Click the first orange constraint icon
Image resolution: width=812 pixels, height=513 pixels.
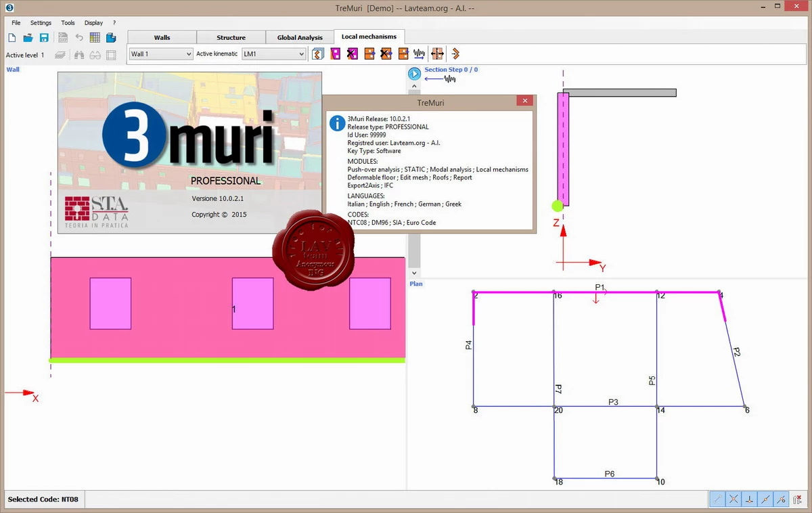coord(369,53)
